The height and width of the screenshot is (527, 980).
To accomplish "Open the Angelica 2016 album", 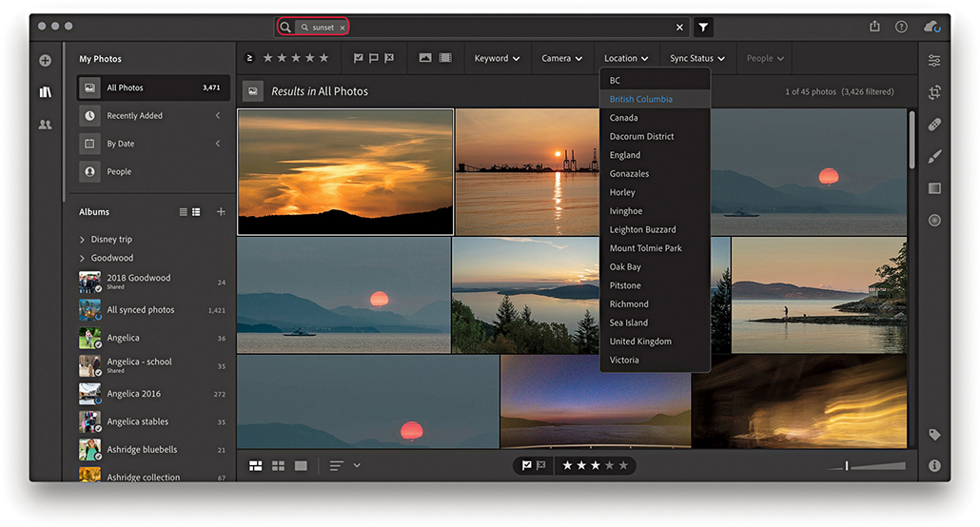I will click(x=133, y=394).
